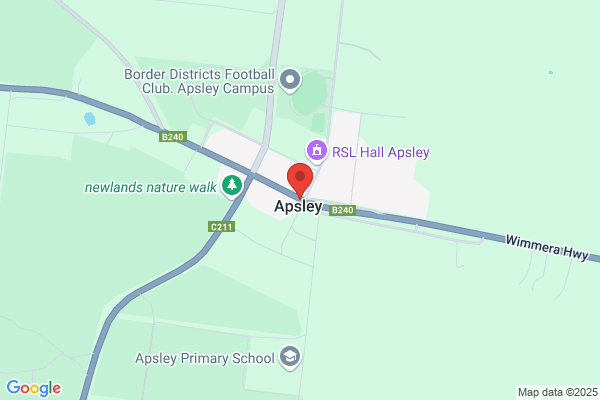The image size is (600, 400).
Task: Select the Border Districts Football Club marker icon
Action: coord(290,81)
